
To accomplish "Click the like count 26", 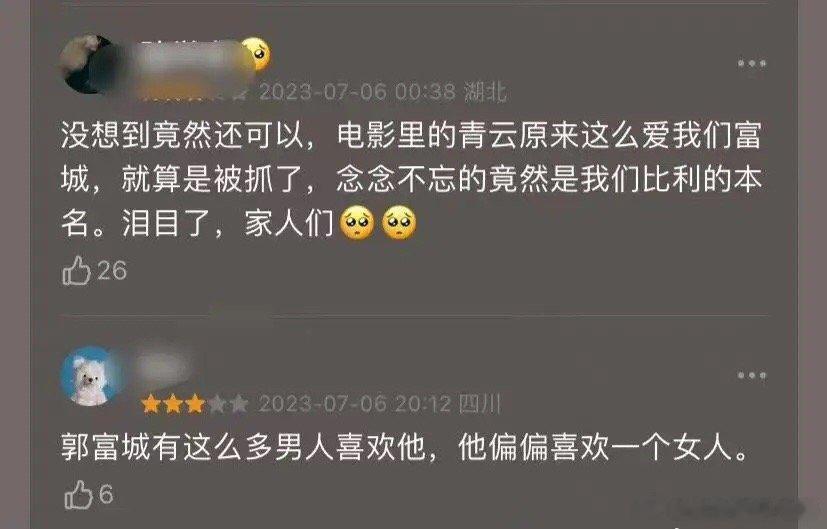I will [x=112, y=271].
